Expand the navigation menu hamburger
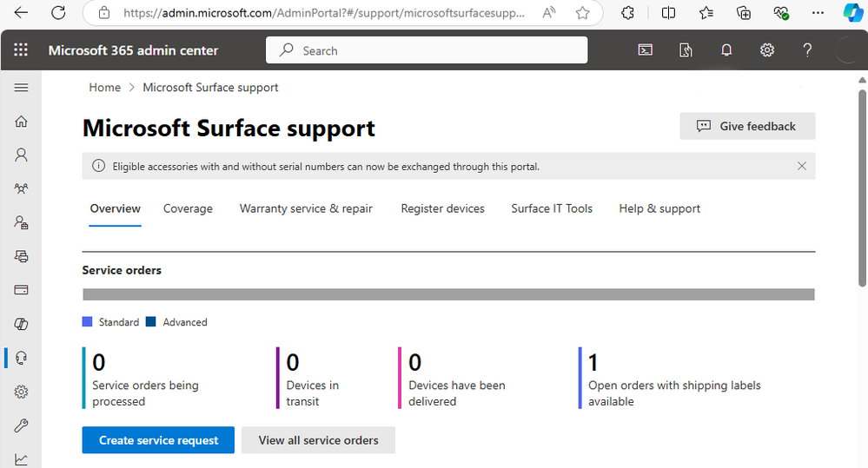 coord(22,88)
